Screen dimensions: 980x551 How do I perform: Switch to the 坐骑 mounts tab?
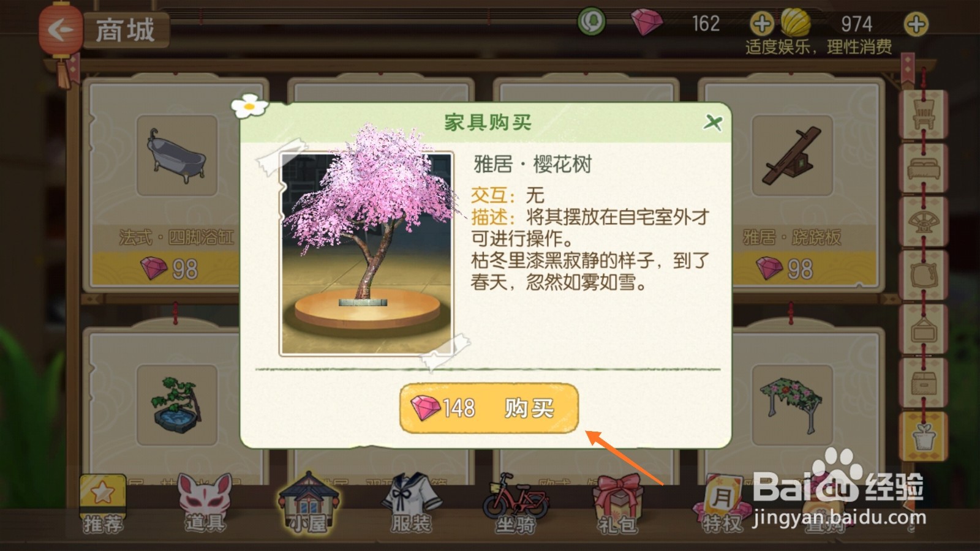click(x=515, y=504)
